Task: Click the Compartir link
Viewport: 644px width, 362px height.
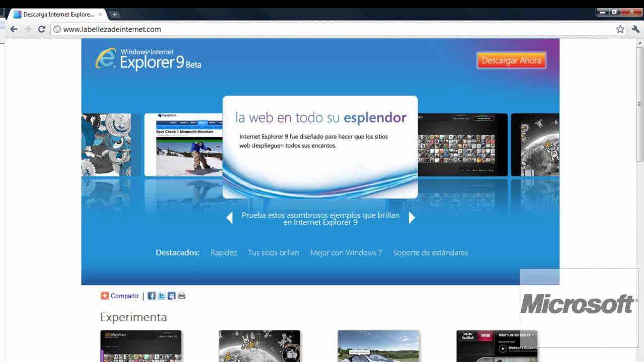Action: coord(125,296)
